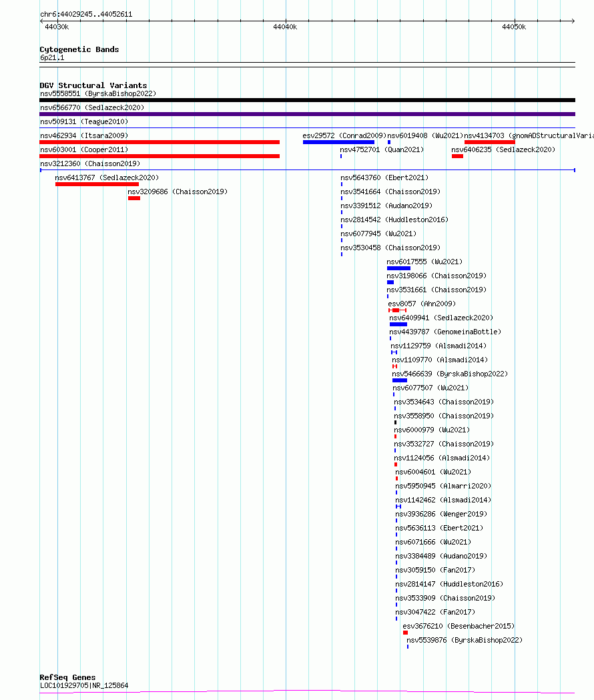
Task: Open the nsv6566770 (Sedlazeck2020) label
Action: (x=92, y=107)
